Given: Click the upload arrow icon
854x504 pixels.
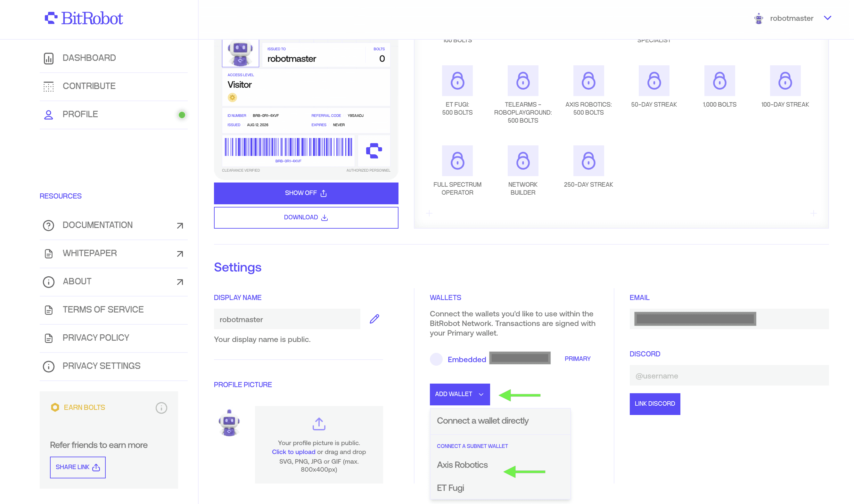Looking at the screenshot, I should (x=319, y=424).
